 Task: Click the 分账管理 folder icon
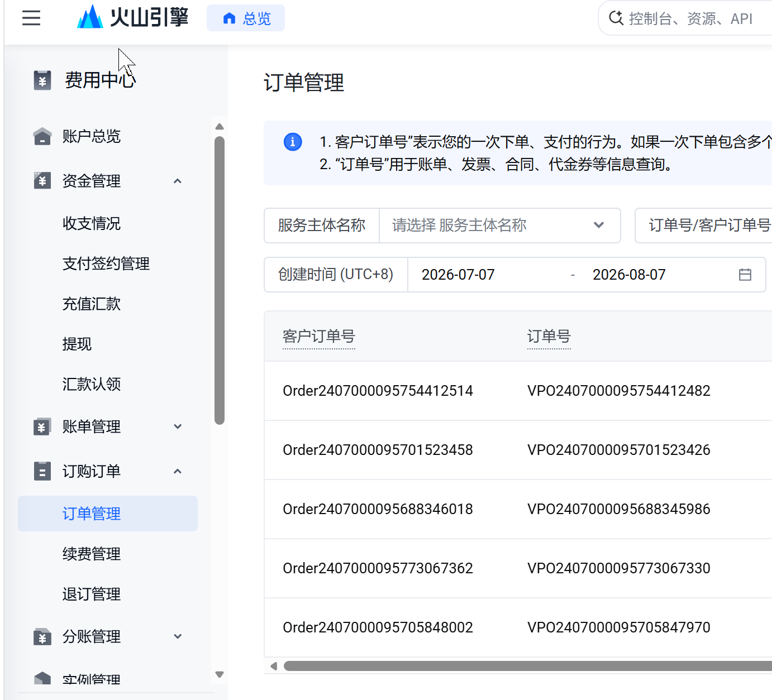click(42, 636)
